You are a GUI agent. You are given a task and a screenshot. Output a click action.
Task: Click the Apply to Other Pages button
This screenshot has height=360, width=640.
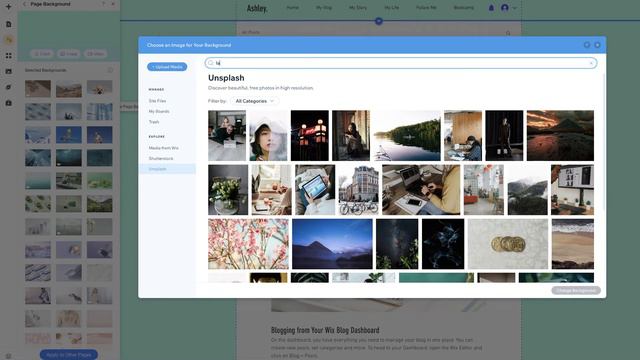[x=69, y=355]
